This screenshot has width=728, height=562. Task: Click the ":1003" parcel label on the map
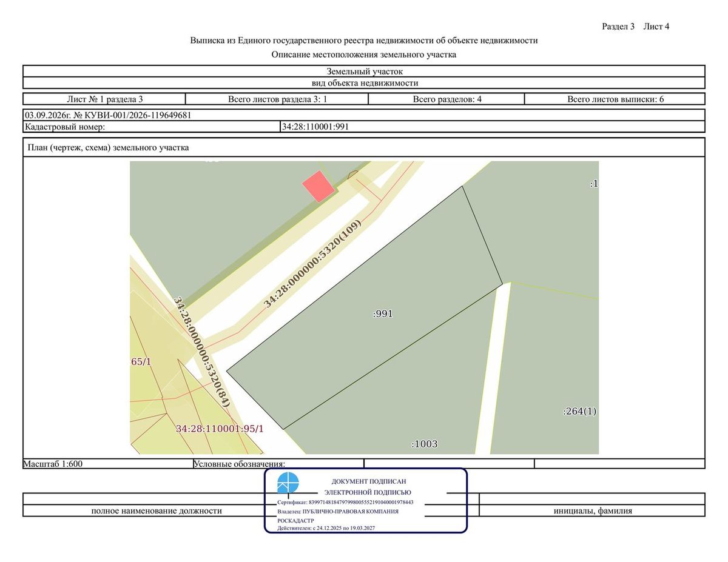tap(424, 444)
